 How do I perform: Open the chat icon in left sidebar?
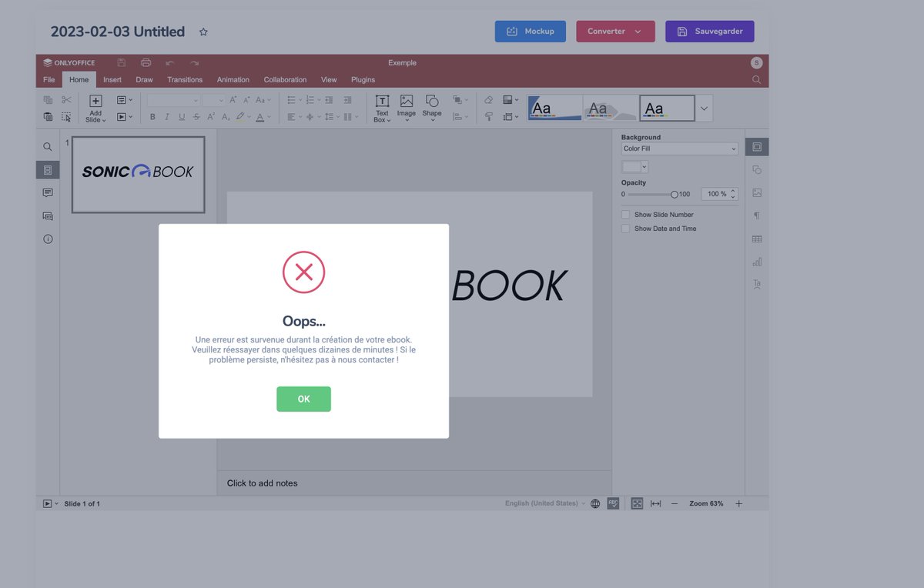point(48,216)
